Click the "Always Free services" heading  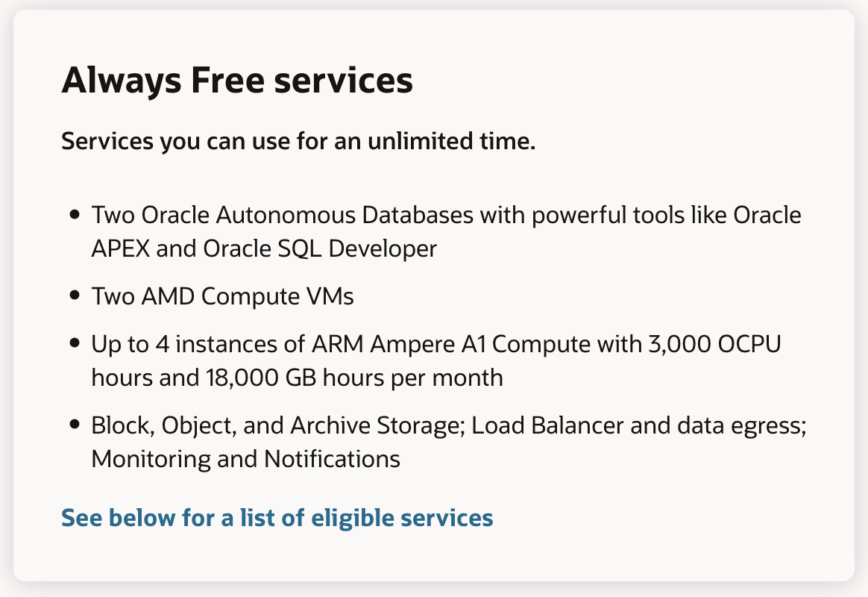click(236, 81)
